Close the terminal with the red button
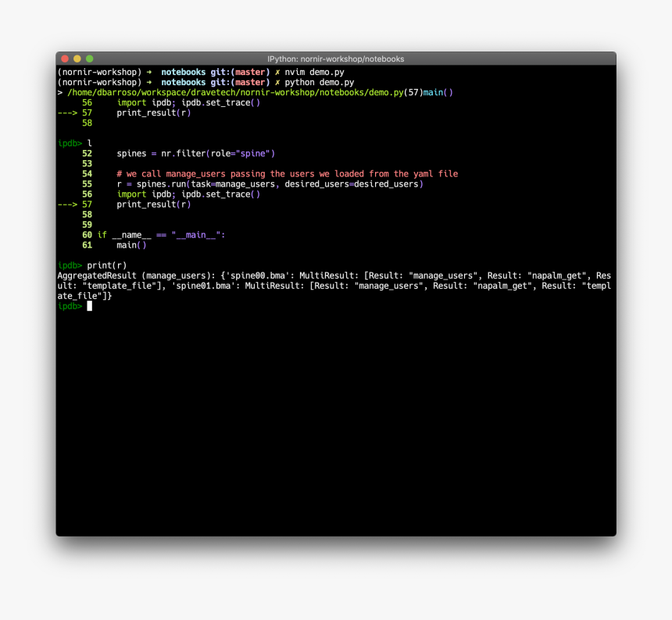672x620 pixels. pyautogui.click(x=65, y=59)
